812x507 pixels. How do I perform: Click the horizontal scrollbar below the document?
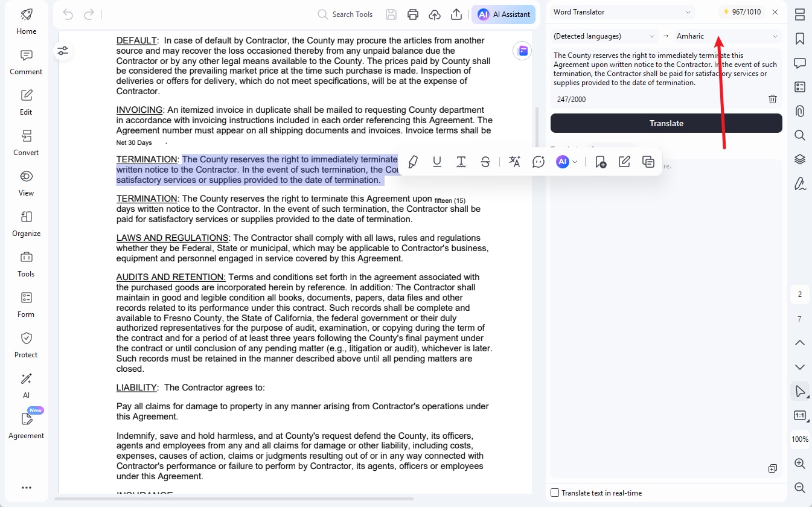(234, 499)
